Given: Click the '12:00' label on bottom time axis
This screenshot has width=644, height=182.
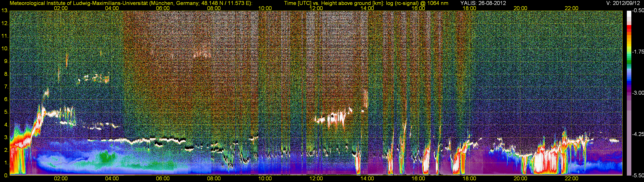Looking at the screenshot, I should (316, 179).
